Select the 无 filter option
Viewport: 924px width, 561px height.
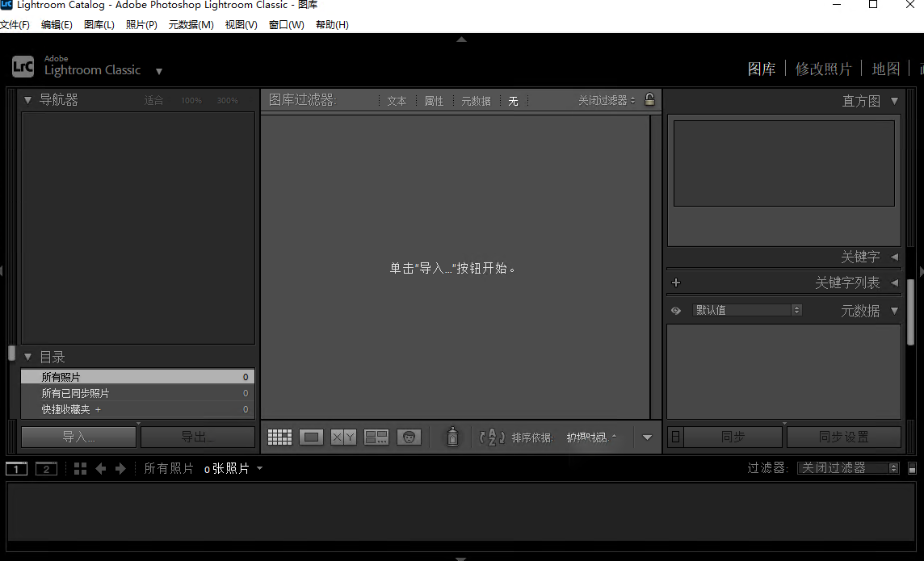pos(513,101)
